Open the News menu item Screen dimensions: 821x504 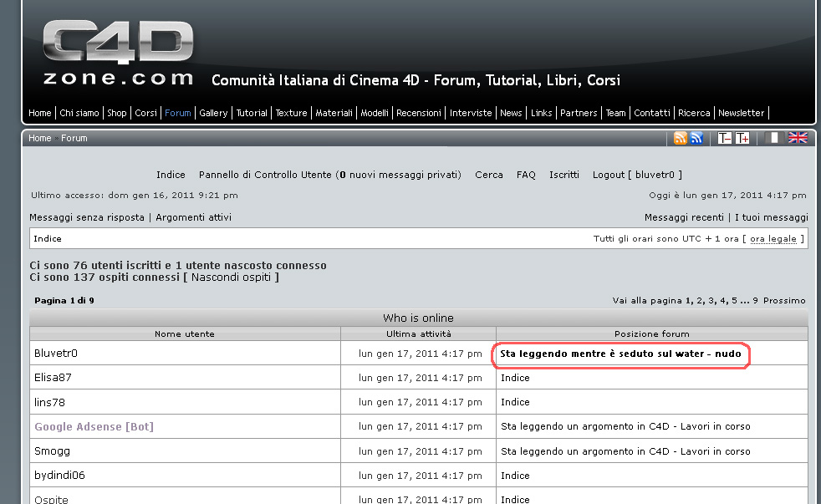511,113
